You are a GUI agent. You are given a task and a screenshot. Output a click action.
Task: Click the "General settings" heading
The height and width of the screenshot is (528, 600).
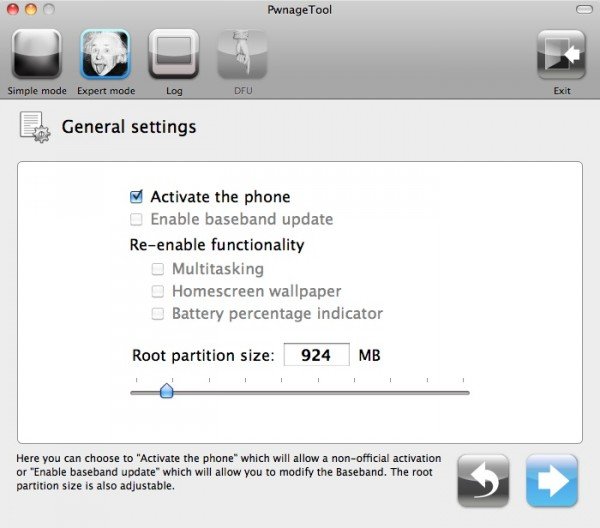pos(129,127)
